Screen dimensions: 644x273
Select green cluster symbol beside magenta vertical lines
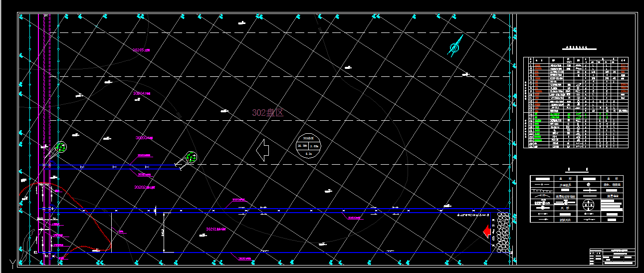pyautogui.click(x=61, y=147)
